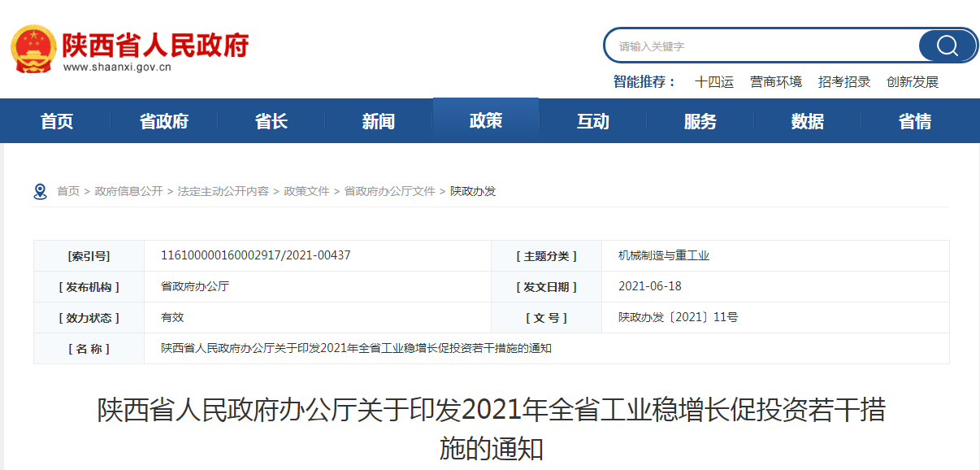Click 政府信息公开 in the breadcrumb
Screen dimensions: 980x470
click(128, 192)
